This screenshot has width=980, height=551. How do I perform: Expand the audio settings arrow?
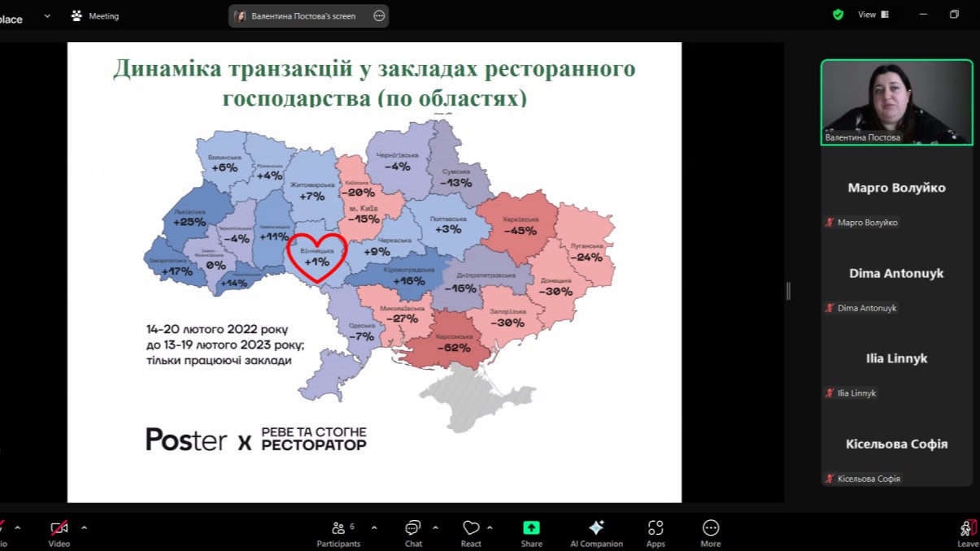tap(17, 527)
